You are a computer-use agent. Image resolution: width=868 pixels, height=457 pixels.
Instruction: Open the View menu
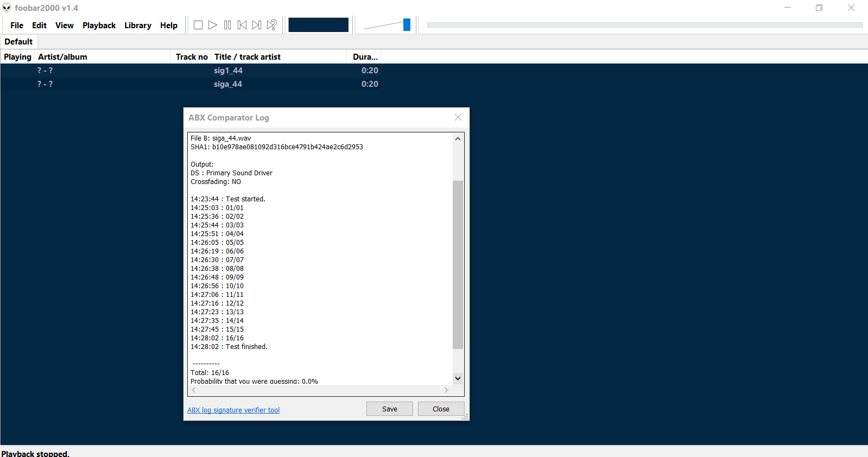pyautogui.click(x=65, y=26)
